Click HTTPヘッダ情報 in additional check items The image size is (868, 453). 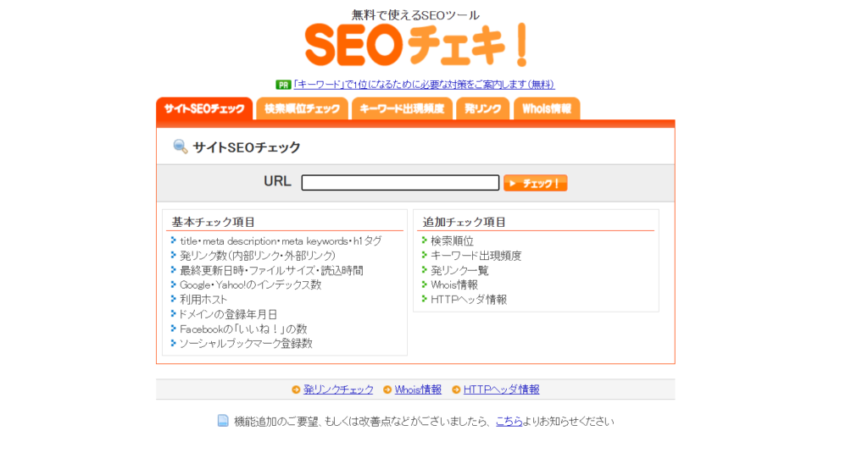click(468, 300)
